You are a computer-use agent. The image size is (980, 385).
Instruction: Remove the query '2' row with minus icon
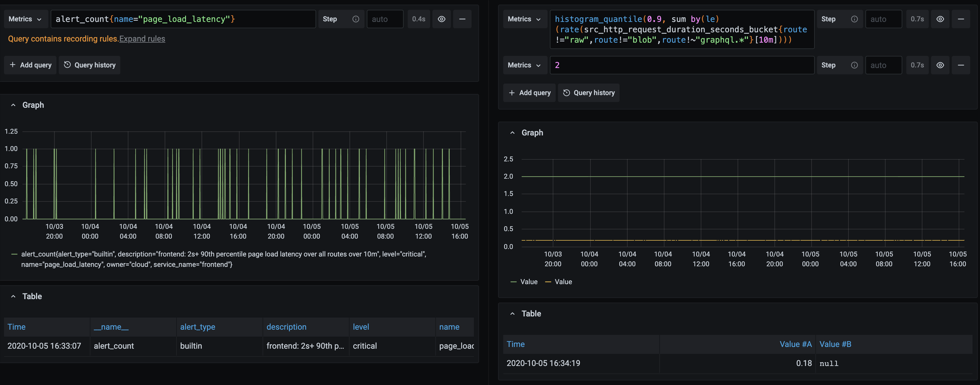click(961, 65)
